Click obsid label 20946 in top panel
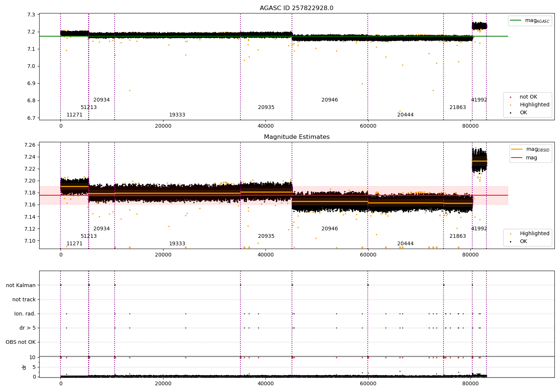Viewport: 560px width, 392px height. coord(330,100)
